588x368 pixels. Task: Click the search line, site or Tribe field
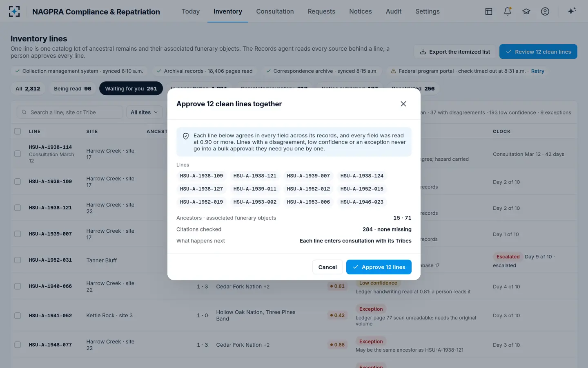click(69, 112)
